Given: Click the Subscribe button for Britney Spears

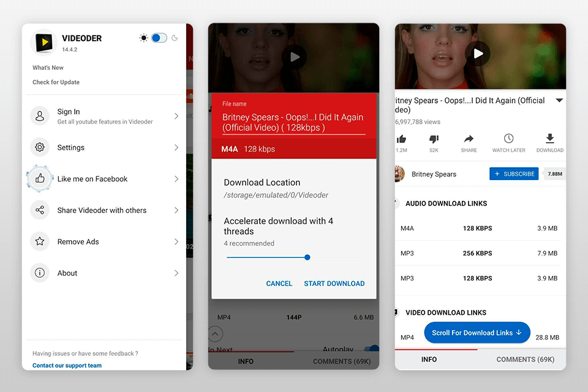Looking at the screenshot, I should 514,173.
